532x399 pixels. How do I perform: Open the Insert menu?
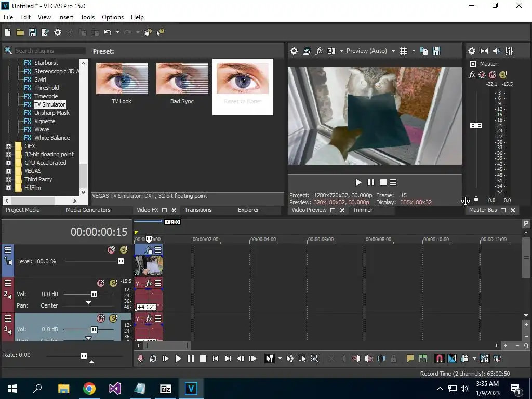coord(65,17)
